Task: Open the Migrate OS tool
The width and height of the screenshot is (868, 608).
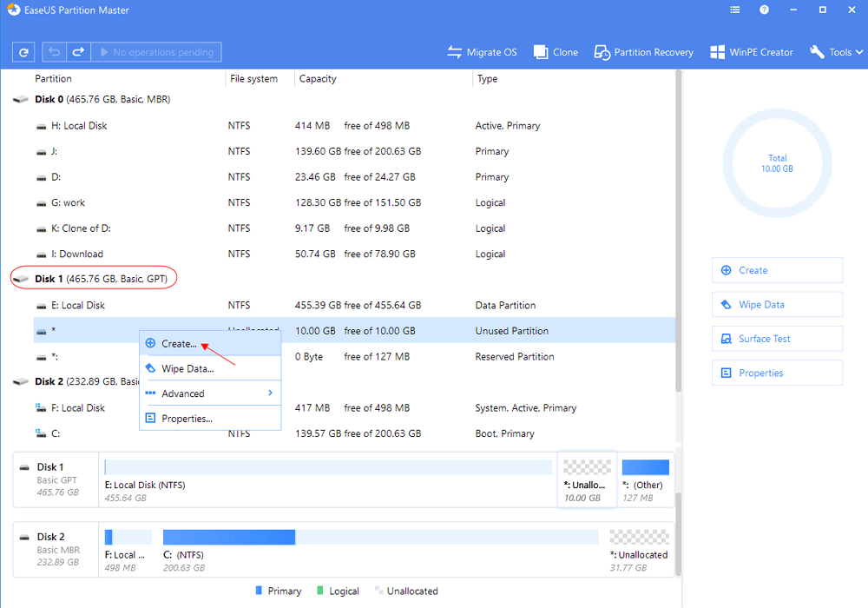Action: (482, 52)
